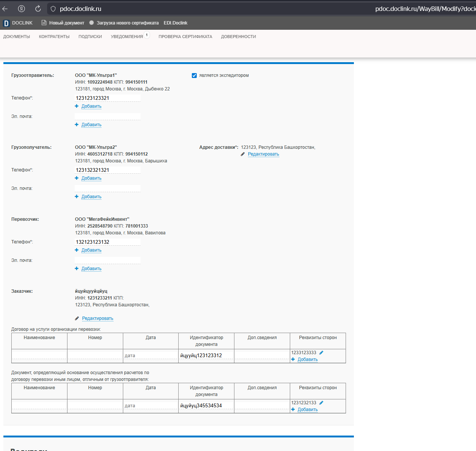476x451 pixels.
Task: Click Наименование cell in transport contract table
Action: point(40,355)
